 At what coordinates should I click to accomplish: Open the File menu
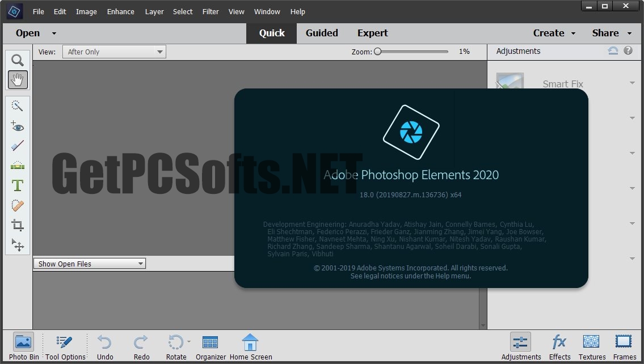38,11
